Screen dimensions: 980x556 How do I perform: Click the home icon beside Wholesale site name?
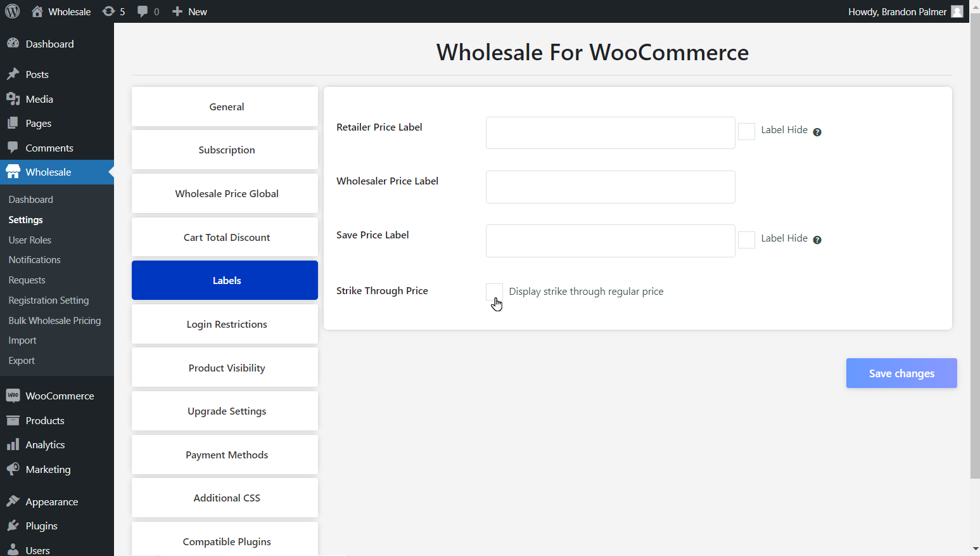37,11
